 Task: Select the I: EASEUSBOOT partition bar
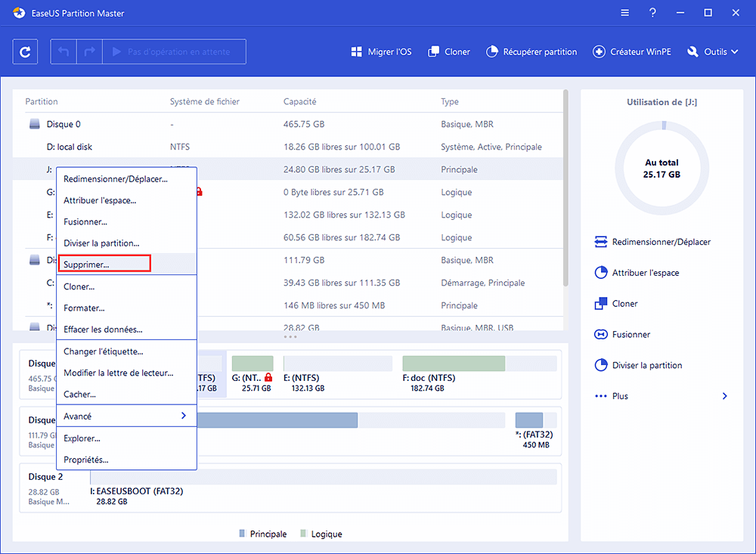pos(324,478)
